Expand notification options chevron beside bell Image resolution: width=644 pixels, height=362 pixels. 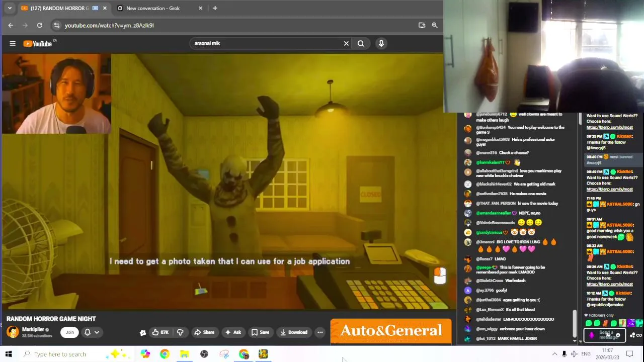pos(97,332)
